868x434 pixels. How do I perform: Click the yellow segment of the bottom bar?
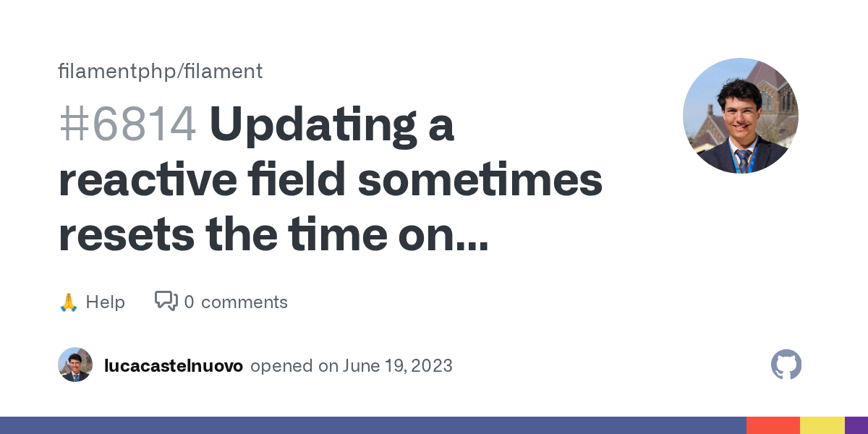822,425
